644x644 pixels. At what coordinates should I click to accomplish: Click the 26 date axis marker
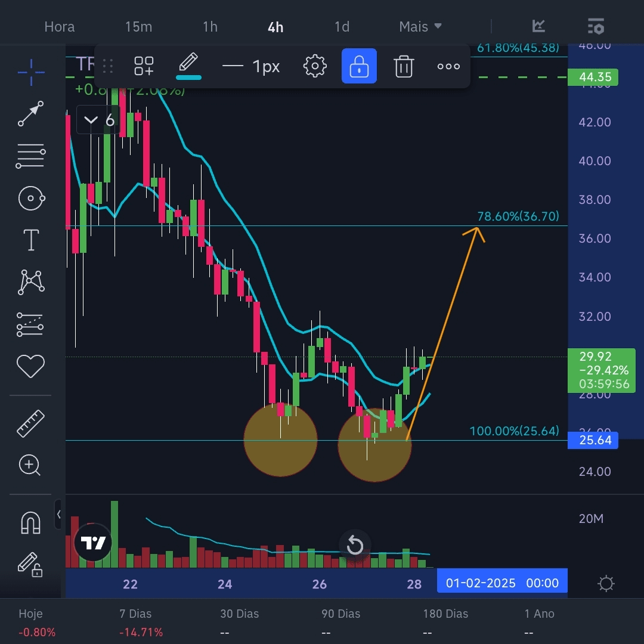click(x=319, y=584)
